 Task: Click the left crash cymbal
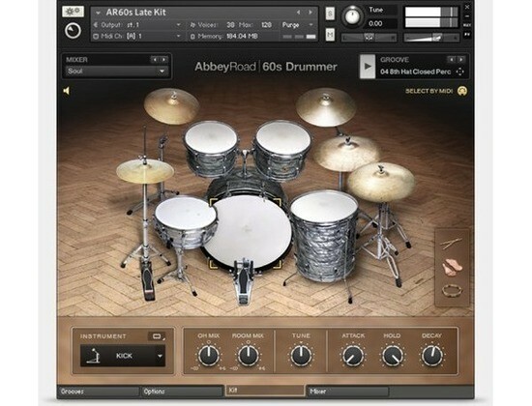click(x=171, y=106)
